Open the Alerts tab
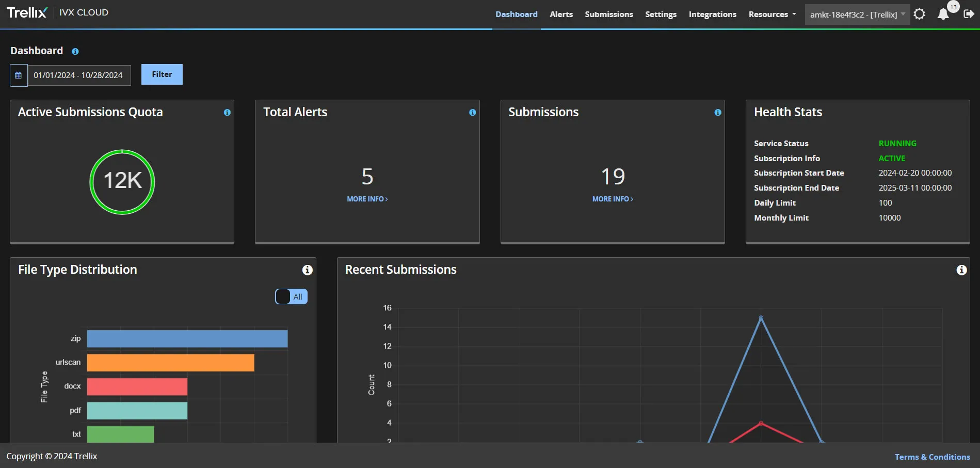 [x=561, y=14]
